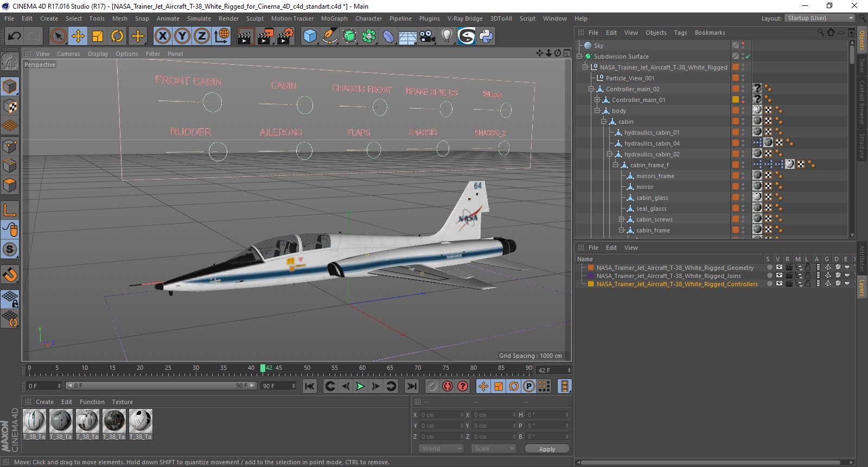The image size is (868, 467).
Task: Go to end of animation
Action: click(x=412, y=386)
